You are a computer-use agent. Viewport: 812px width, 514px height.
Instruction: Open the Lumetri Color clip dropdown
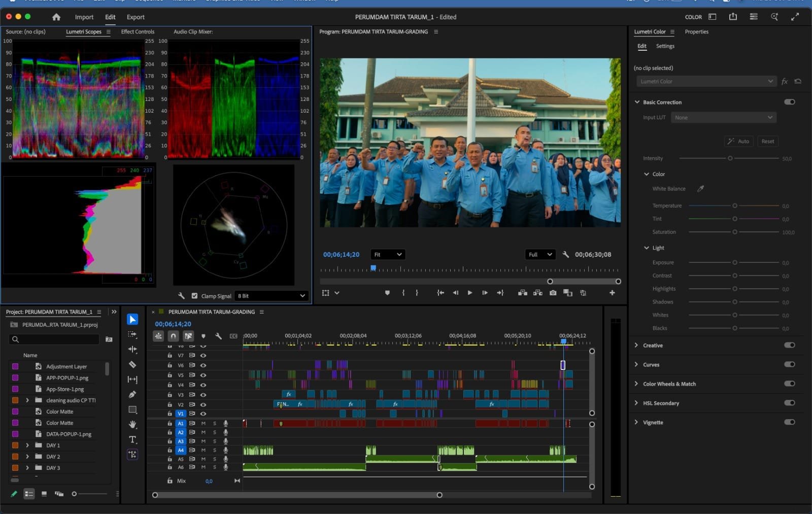point(706,81)
